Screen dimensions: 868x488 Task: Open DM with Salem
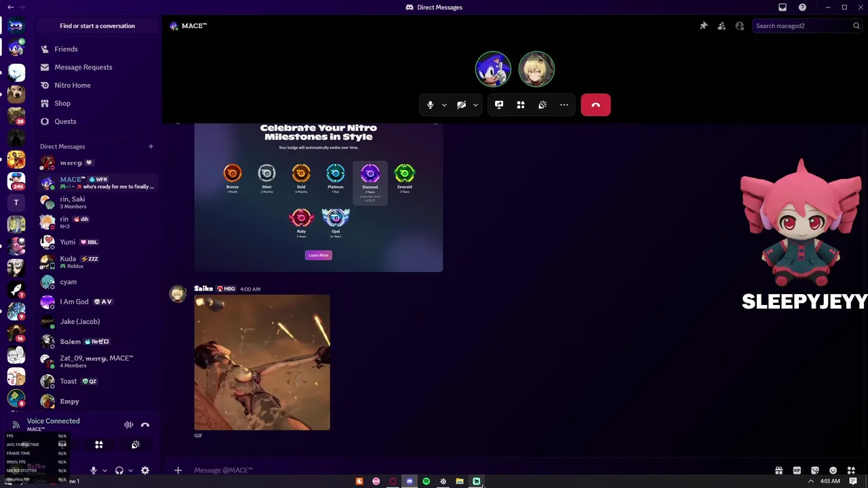(x=97, y=342)
